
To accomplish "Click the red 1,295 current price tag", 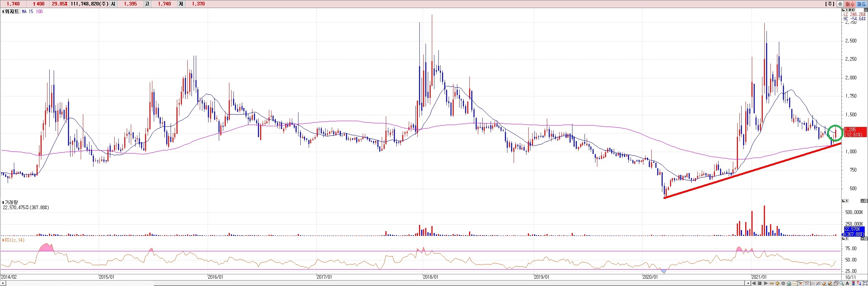I will coord(855,132).
